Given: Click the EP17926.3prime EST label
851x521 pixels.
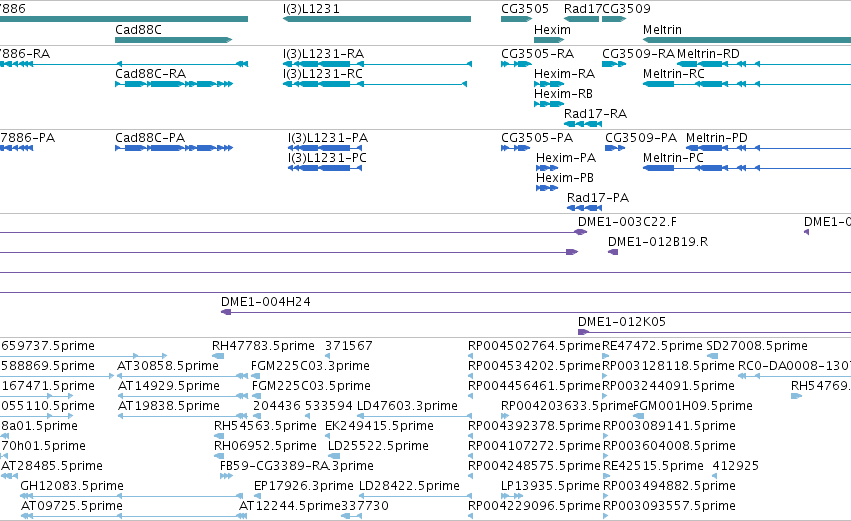Looking at the screenshot, I should point(304,486).
